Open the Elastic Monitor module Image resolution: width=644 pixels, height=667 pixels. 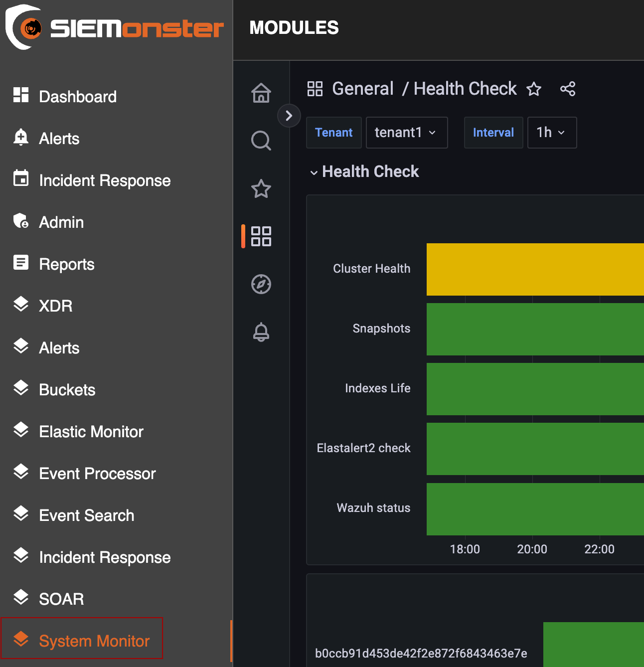pyautogui.click(x=91, y=431)
